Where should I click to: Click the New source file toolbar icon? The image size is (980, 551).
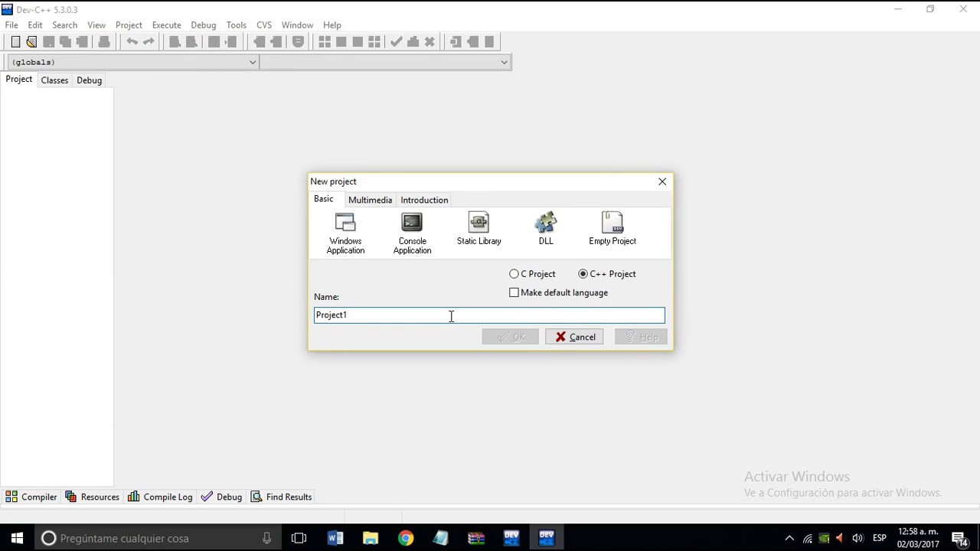[15, 42]
